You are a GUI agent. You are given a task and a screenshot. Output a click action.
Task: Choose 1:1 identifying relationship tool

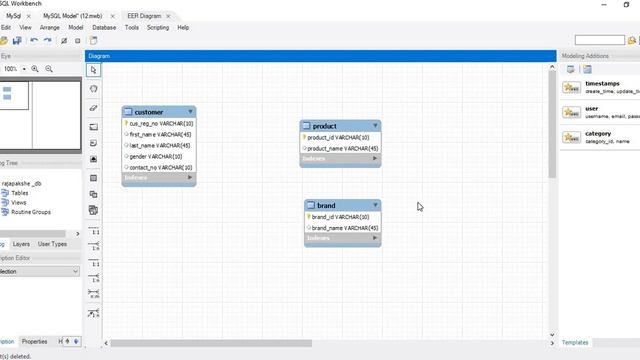(94, 262)
